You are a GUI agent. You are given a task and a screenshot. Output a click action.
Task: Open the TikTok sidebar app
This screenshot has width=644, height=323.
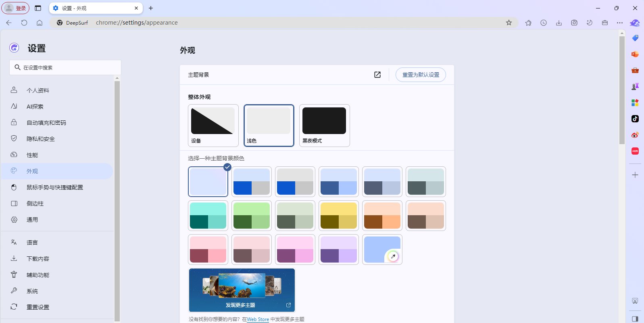pyautogui.click(x=635, y=119)
